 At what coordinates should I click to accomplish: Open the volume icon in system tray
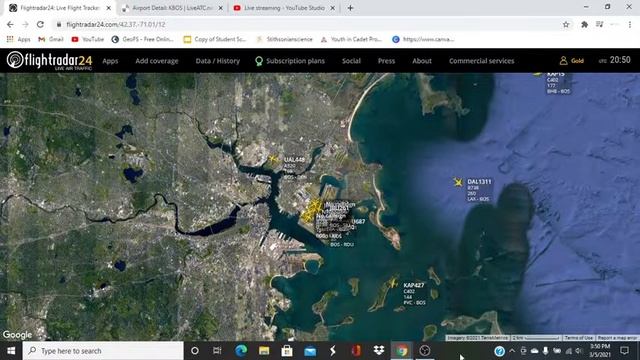578,351
